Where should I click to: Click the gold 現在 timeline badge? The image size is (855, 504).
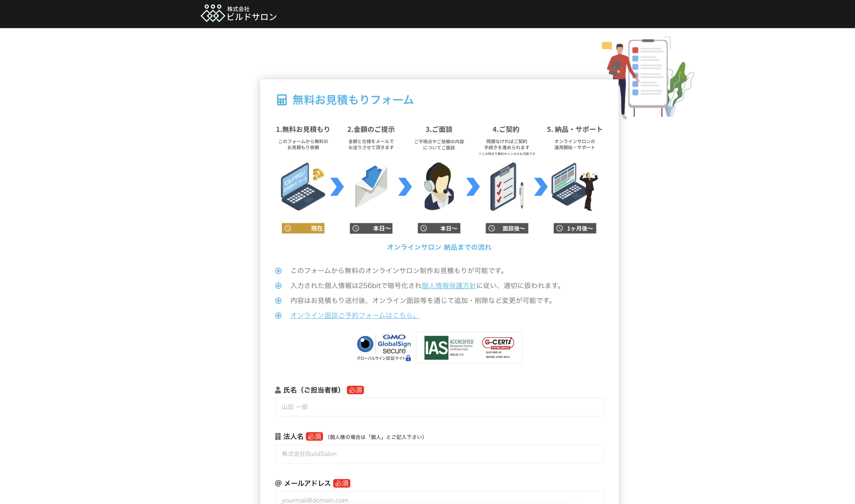coord(303,228)
